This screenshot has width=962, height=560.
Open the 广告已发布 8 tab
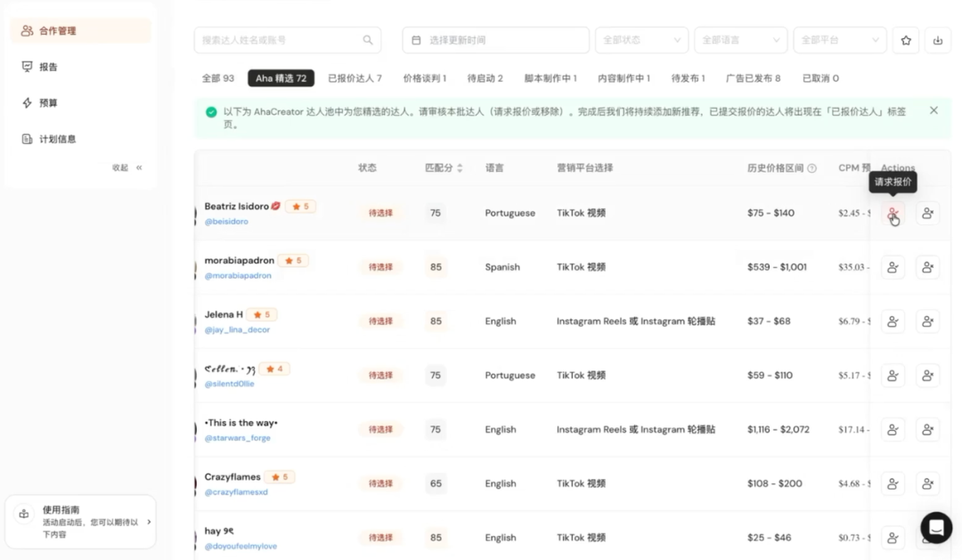[x=753, y=78]
